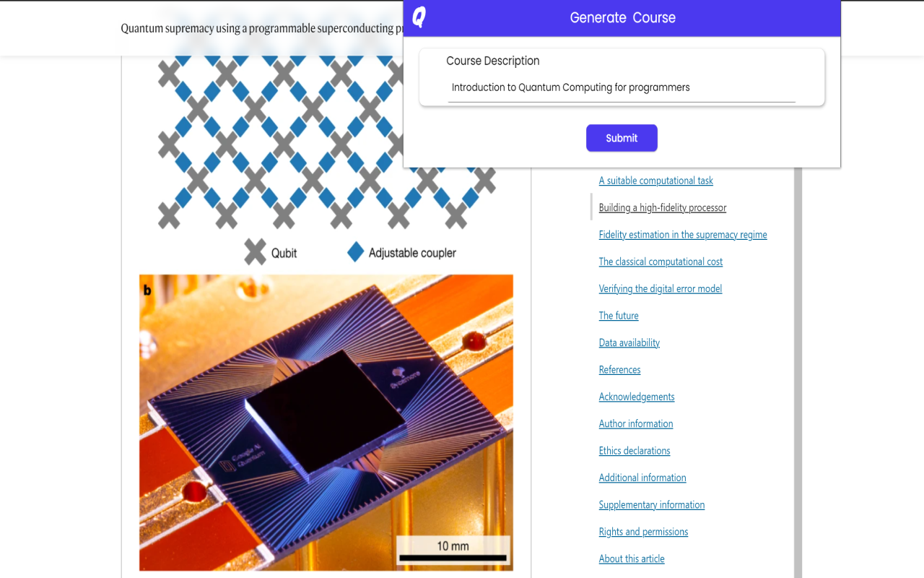
Task: Open 'The classical computational cost' section
Action: pyautogui.click(x=661, y=261)
